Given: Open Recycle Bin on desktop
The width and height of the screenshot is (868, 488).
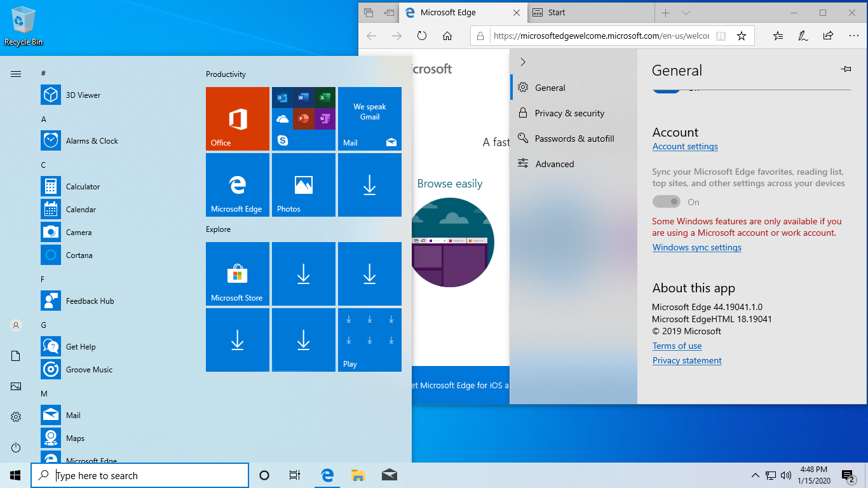Looking at the screenshot, I should tap(24, 26).
